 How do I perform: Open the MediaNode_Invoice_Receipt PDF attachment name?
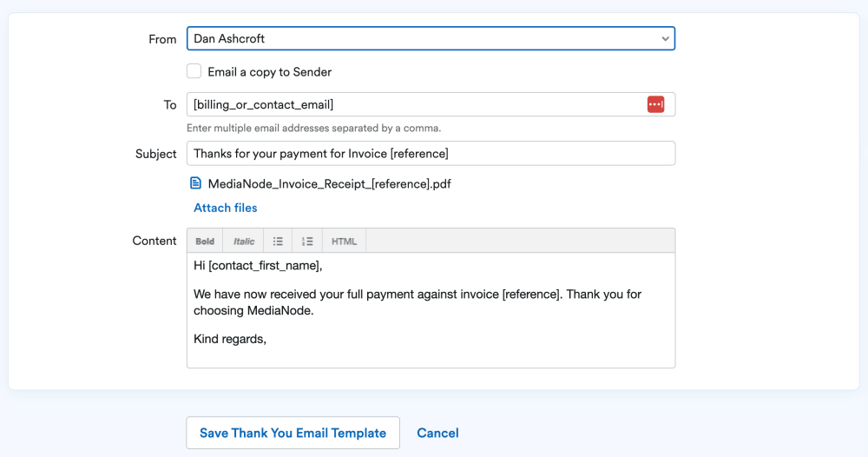coord(329,184)
